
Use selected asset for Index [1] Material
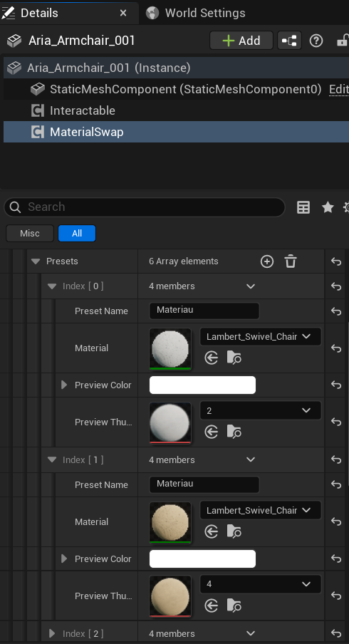212,532
